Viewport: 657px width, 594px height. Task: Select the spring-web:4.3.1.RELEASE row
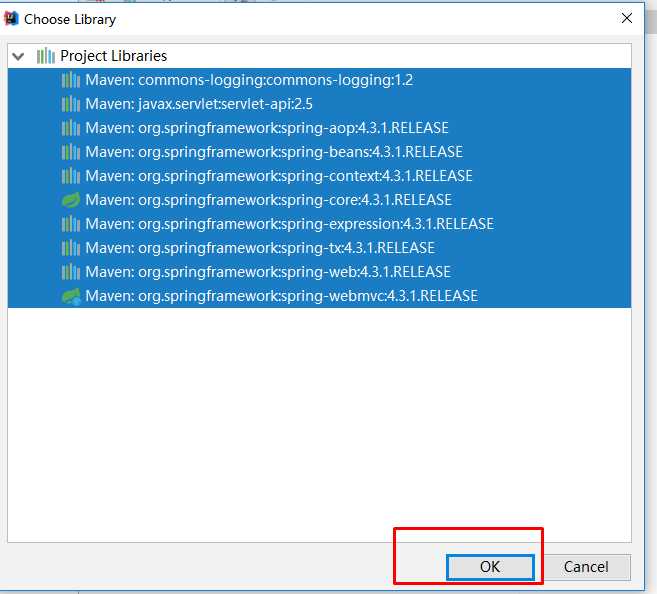tap(319, 272)
